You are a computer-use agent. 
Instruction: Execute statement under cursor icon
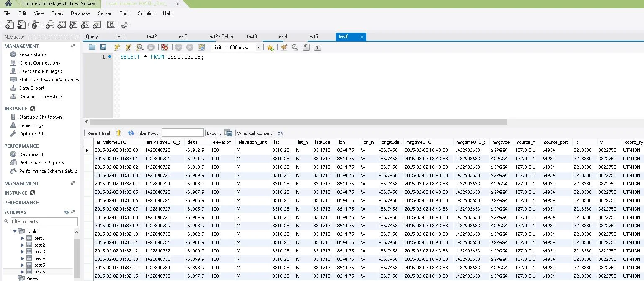click(129, 47)
